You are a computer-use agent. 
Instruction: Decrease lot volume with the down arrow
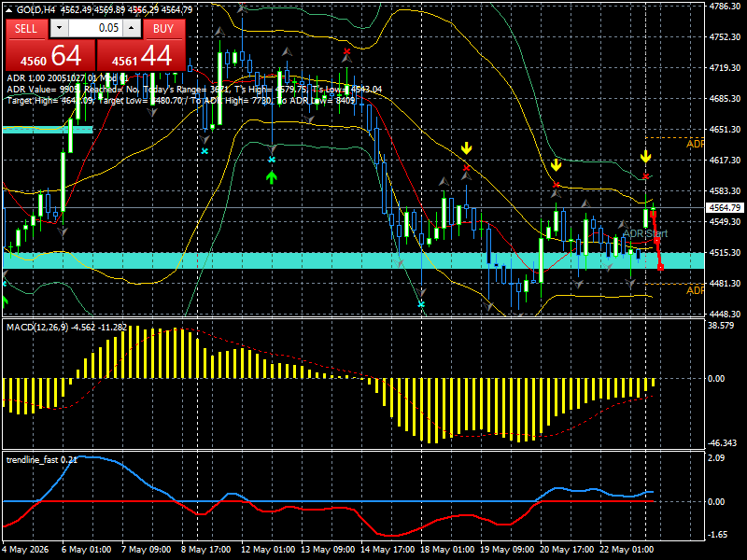(59, 28)
